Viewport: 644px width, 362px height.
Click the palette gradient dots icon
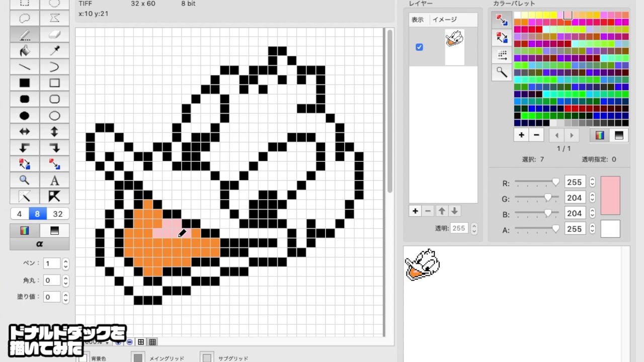click(502, 55)
